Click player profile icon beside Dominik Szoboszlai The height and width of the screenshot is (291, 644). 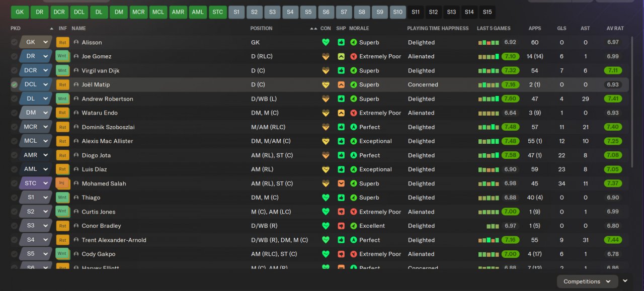click(x=76, y=127)
